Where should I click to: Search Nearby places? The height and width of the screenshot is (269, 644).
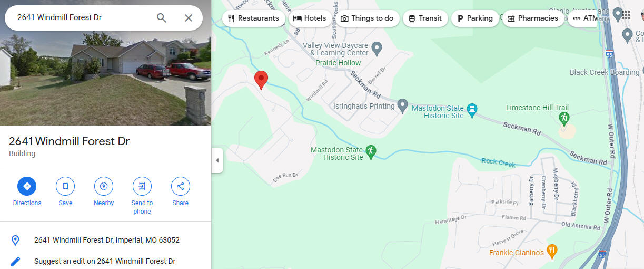tap(104, 192)
